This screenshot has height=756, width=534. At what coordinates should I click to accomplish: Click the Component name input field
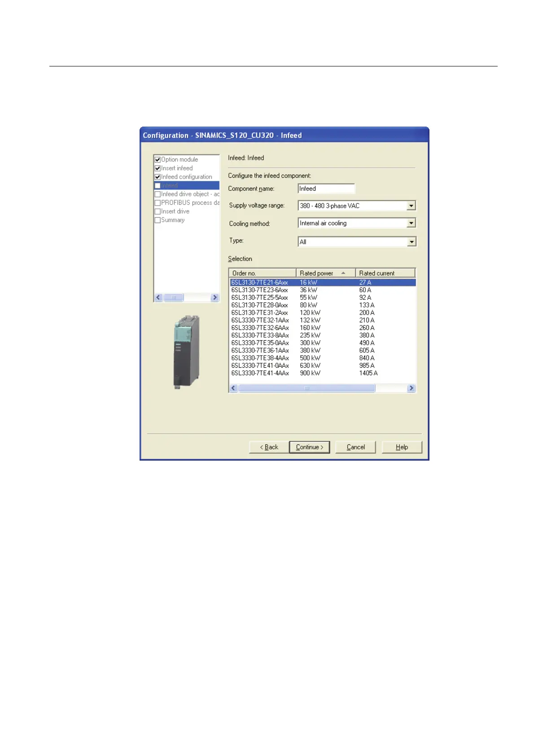[326, 189]
